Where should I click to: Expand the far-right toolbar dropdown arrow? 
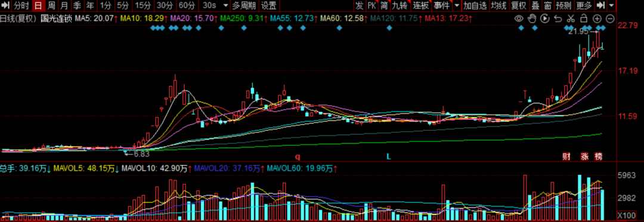click(x=612, y=5)
